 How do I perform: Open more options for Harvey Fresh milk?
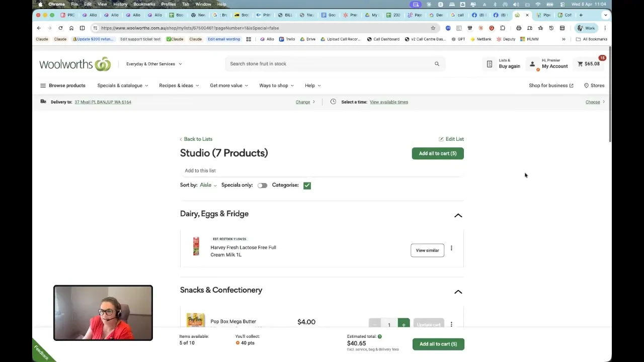coord(451,248)
